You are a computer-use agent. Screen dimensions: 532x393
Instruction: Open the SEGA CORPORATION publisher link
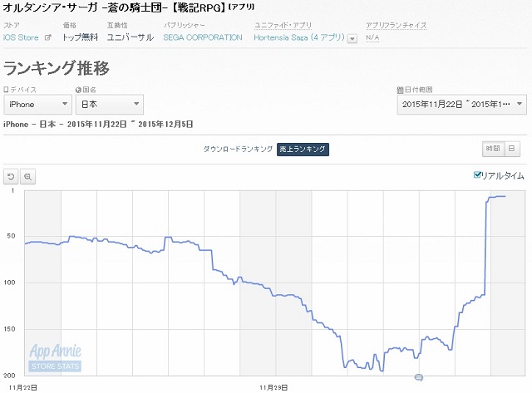click(203, 37)
